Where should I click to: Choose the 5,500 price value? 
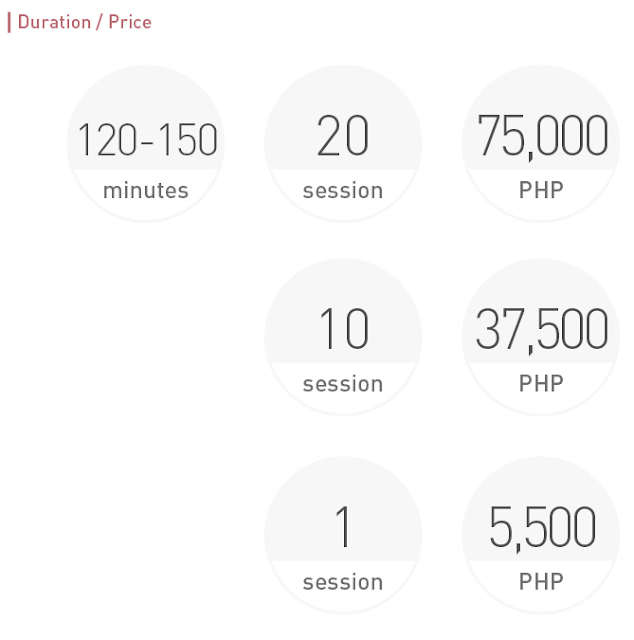point(542,528)
